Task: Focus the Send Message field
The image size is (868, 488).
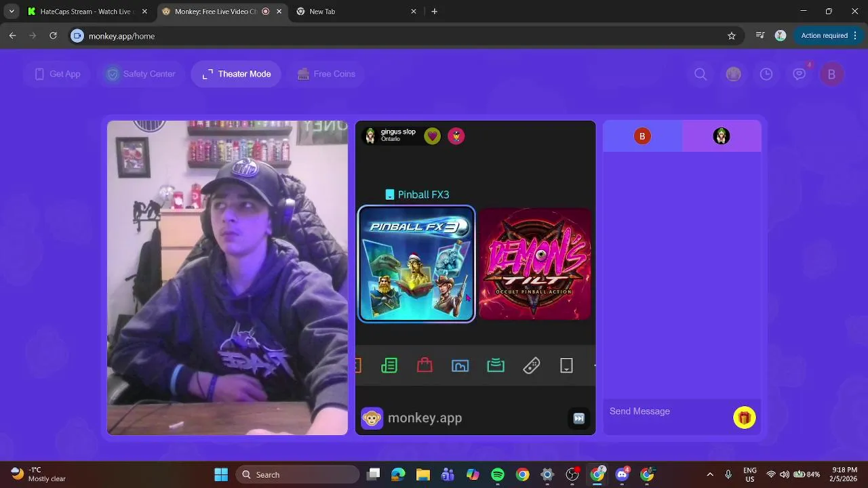Action: 667,411
